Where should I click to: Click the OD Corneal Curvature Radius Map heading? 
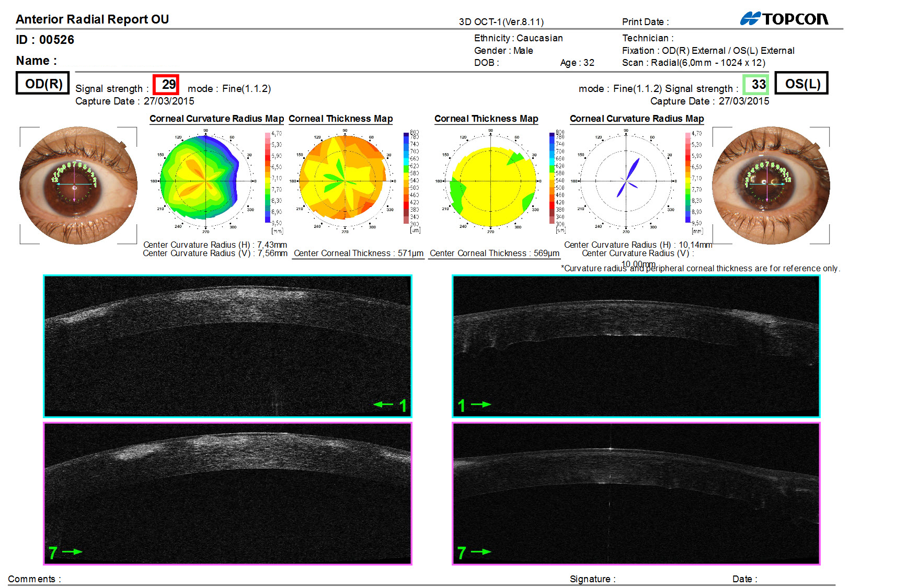216,119
